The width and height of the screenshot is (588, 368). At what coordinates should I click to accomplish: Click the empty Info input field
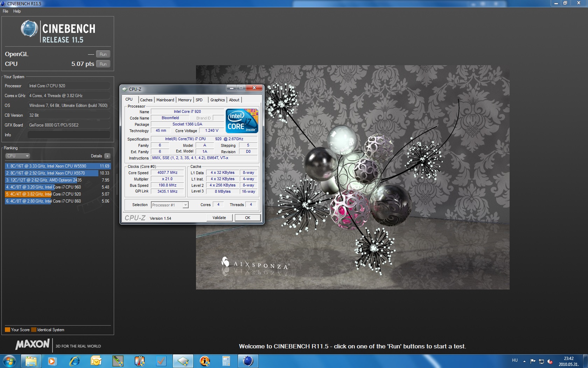coord(69,135)
